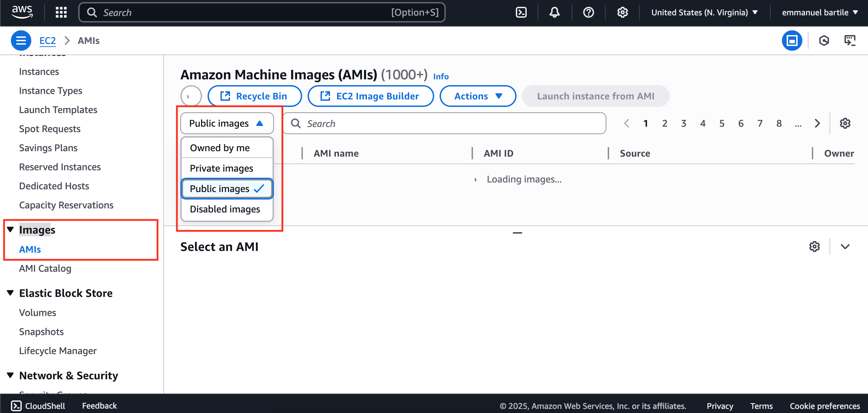Collapse the Elastic Block Store section
This screenshot has width=868, height=413.
click(10, 293)
